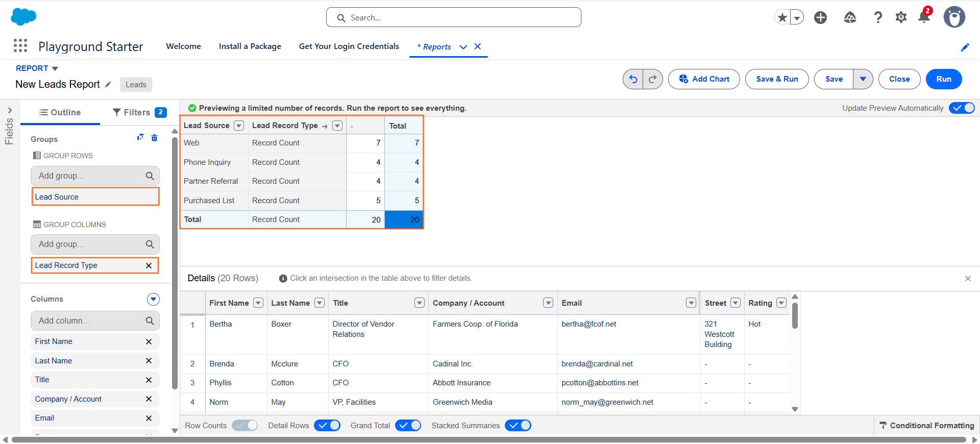The height and width of the screenshot is (444, 980).
Task: Close the Details panel X
Action: point(968,278)
